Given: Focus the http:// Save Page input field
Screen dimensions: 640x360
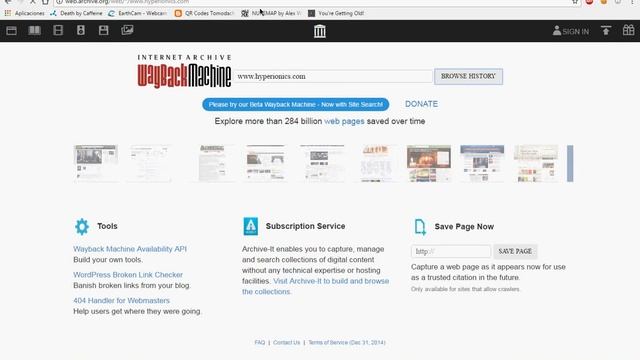Looking at the screenshot, I should pyautogui.click(x=451, y=251).
